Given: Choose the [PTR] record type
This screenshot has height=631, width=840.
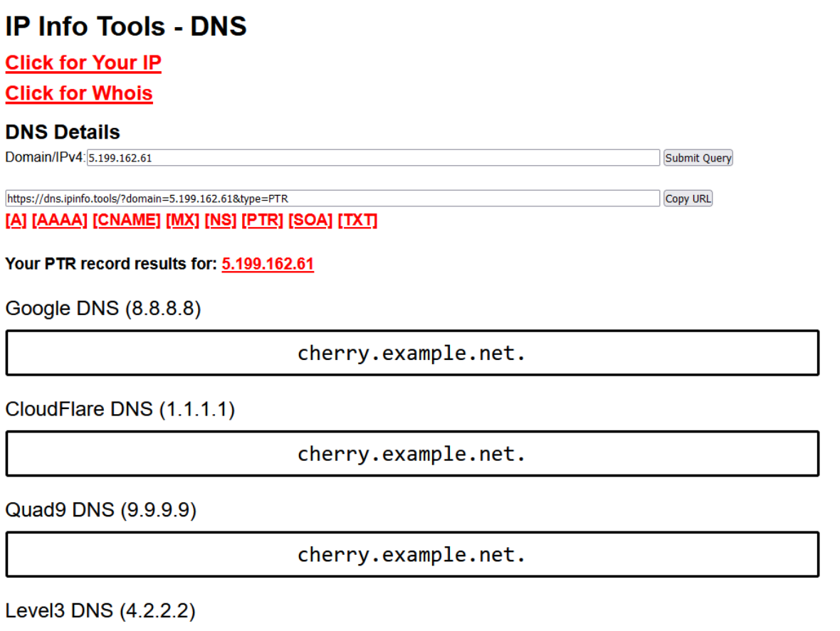Looking at the screenshot, I should [262, 221].
